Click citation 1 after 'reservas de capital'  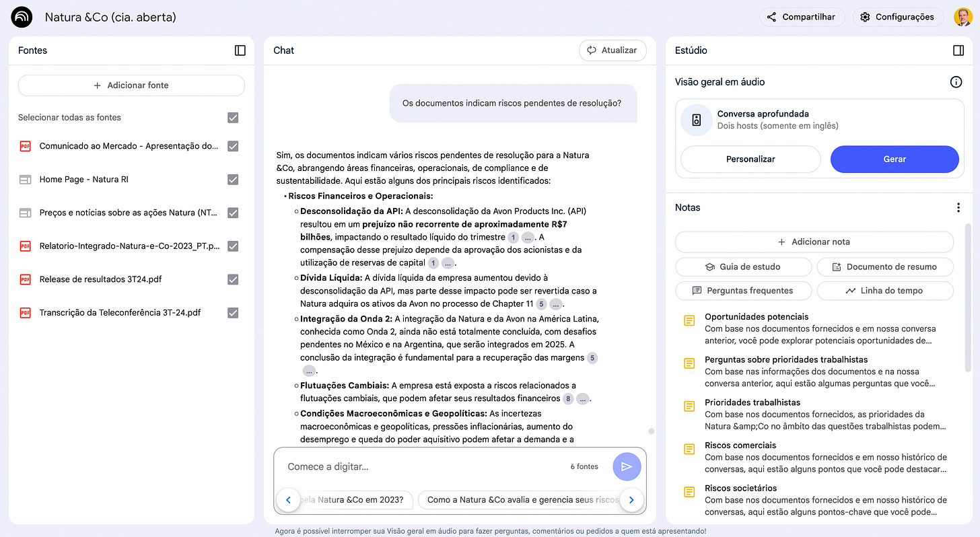coord(433,263)
